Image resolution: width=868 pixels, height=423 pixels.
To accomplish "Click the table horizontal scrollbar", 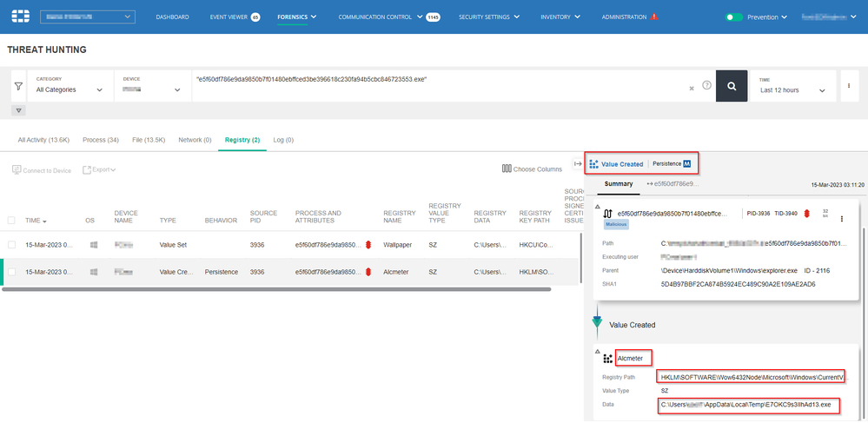I will click(277, 289).
